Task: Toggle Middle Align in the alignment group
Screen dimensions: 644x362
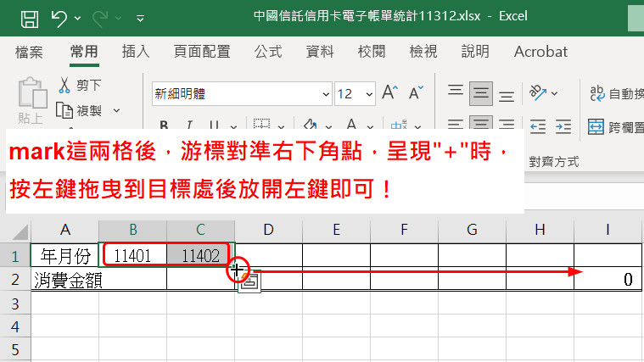Action: (482, 92)
